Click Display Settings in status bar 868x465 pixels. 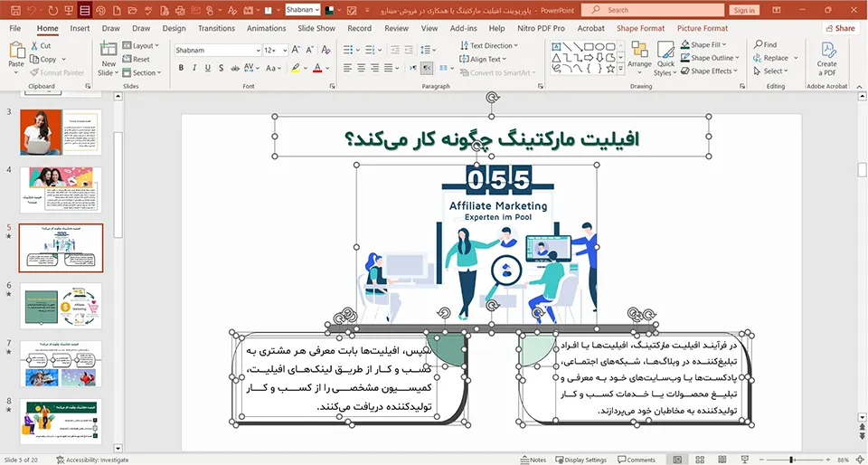(x=581, y=460)
